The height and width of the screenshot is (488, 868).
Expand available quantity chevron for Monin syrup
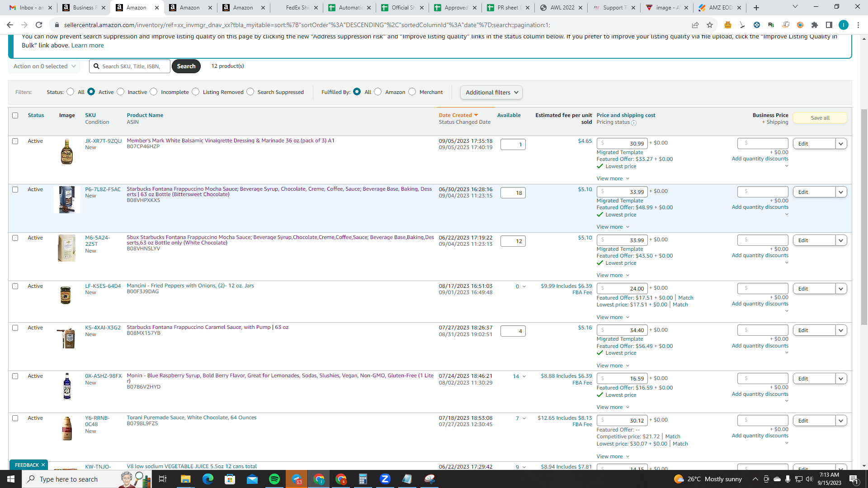pos(524,376)
